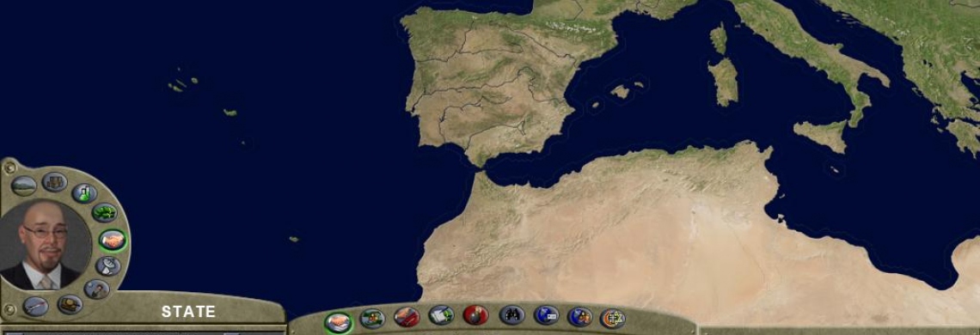Open the landscape terrain department icon
Image resolution: width=980 pixels, height=335 pixels.
(x=24, y=186)
